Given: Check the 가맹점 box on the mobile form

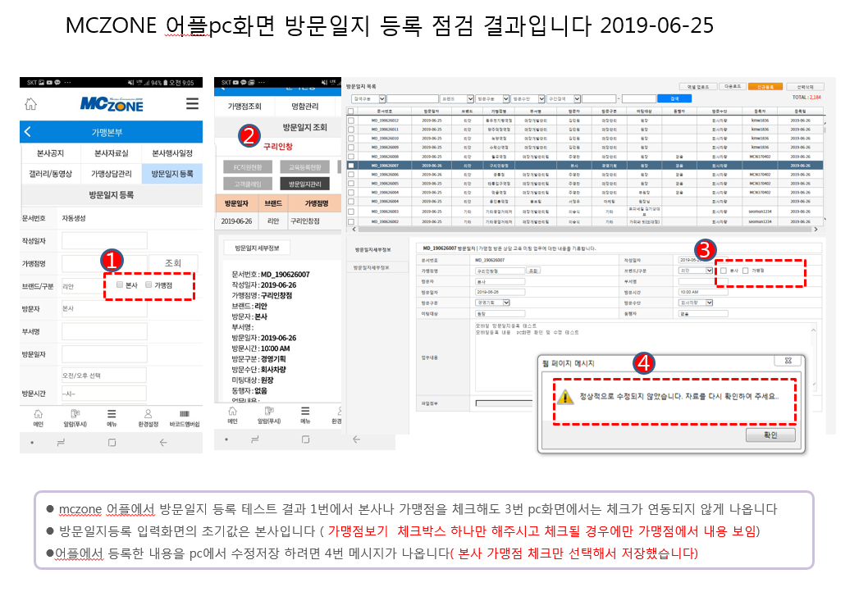Looking at the screenshot, I should pos(148,285).
